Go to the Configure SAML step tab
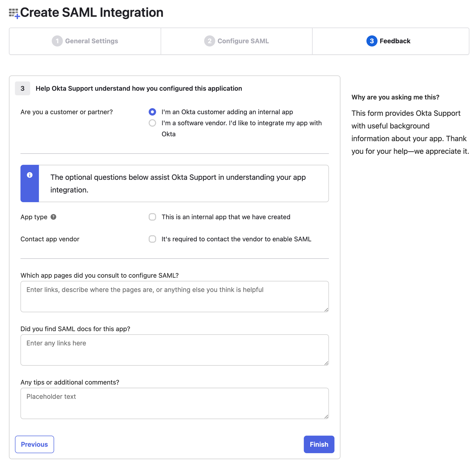Image resolution: width=476 pixels, height=466 pixels. 237,41
